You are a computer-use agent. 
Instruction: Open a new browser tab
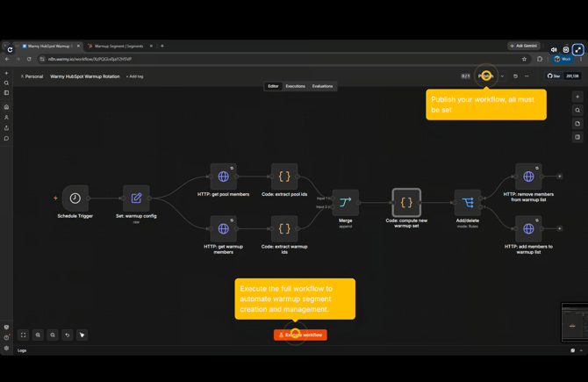click(162, 47)
